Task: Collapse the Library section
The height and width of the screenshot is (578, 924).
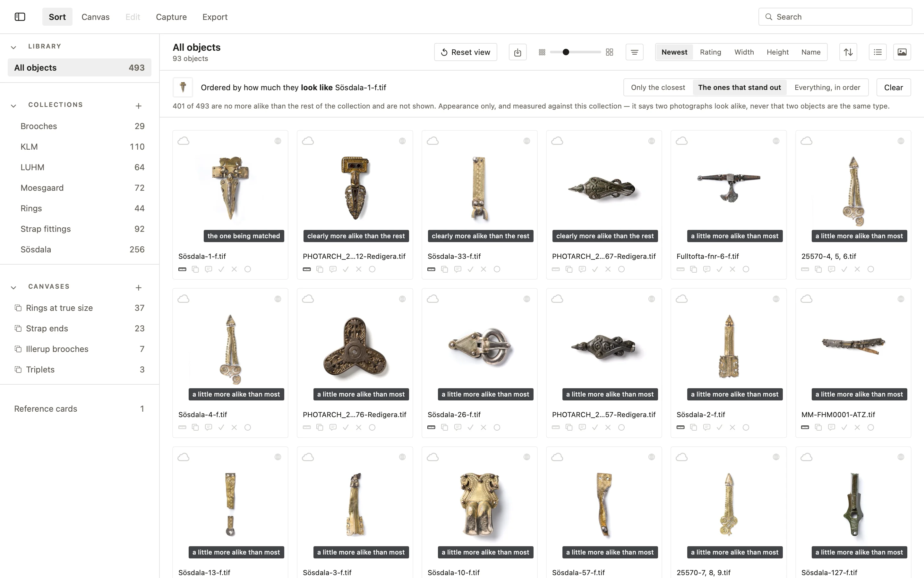Action: 13,48
